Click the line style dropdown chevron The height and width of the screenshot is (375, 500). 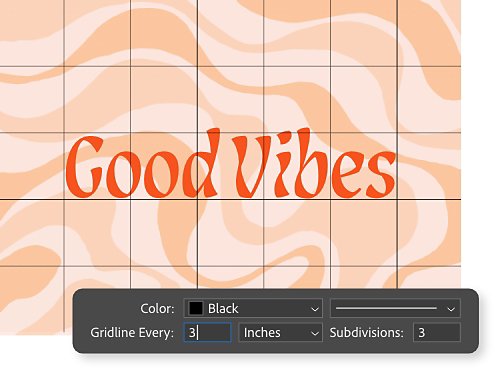[x=451, y=309]
